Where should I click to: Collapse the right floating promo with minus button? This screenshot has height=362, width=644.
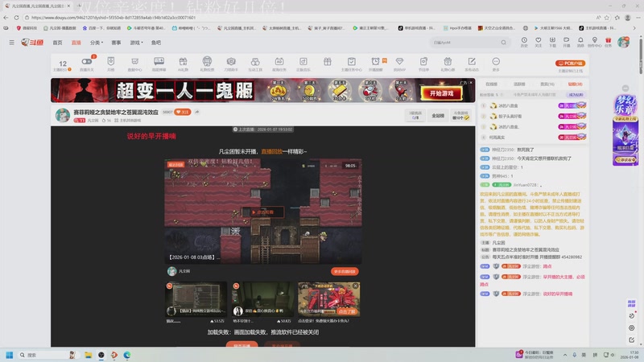pyautogui.click(x=625, y=88)
